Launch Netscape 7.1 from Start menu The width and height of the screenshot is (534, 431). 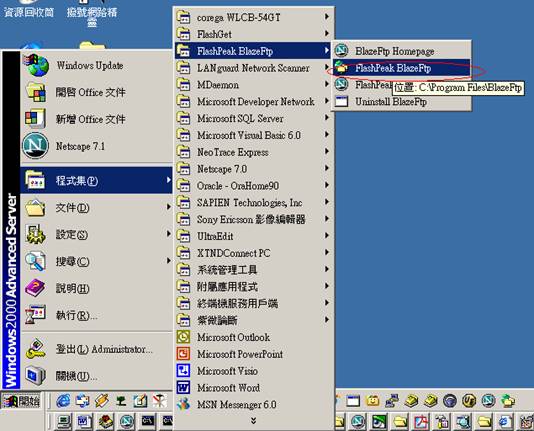pyautogui.click(x=96, y=146)
